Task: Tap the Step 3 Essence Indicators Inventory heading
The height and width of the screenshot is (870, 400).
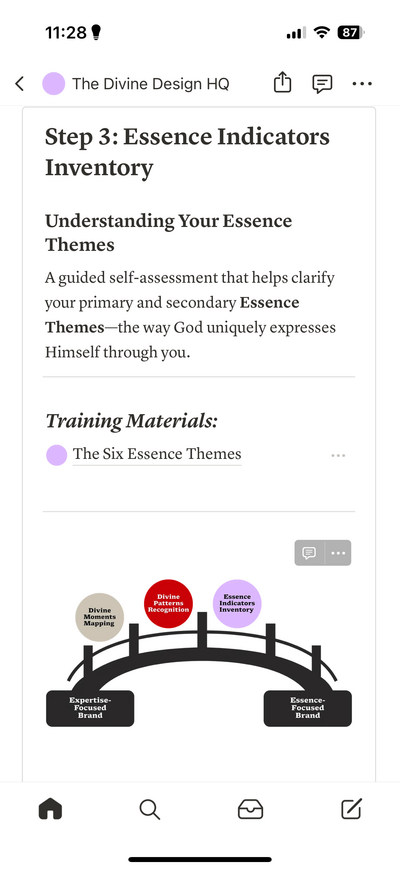Action: point(188,152)
